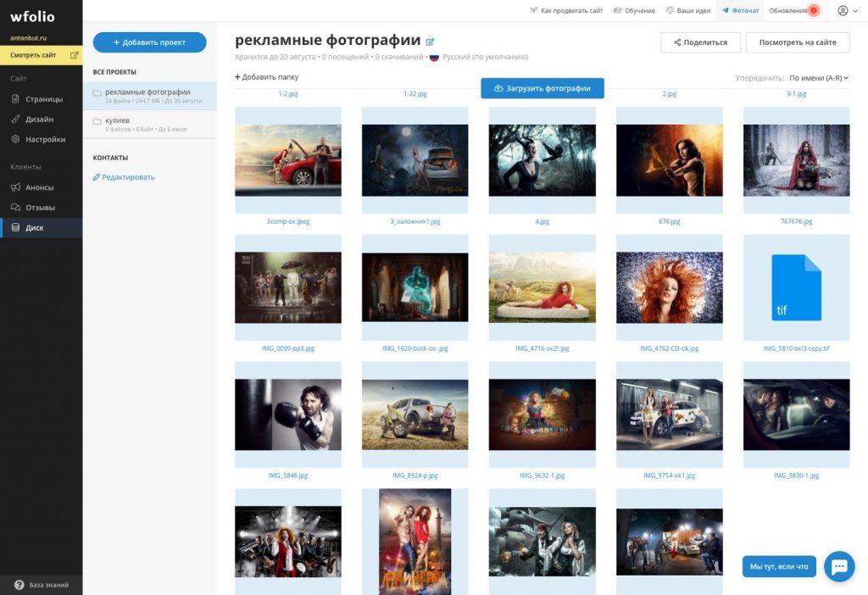Click the Поделиться share button
Viewport: 868px width, 595px height.
pos(700,42)
